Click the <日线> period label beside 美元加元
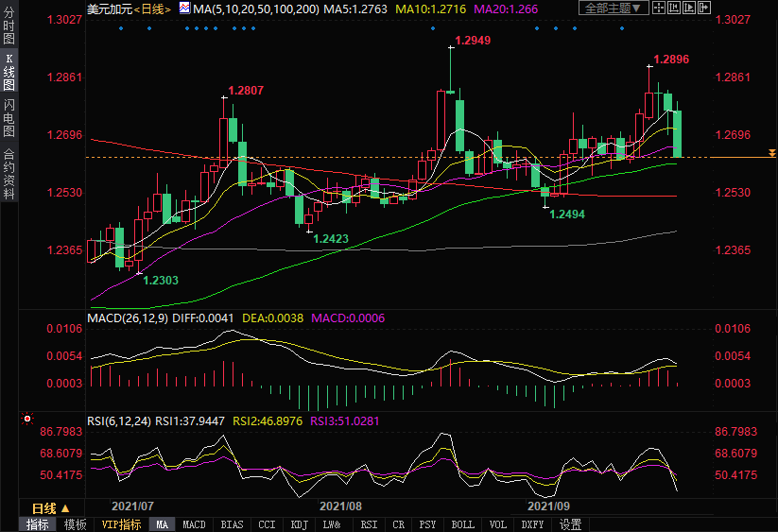The width and height of the screenshot is (778, 532). pyautogui.click(x=152, y=9)
